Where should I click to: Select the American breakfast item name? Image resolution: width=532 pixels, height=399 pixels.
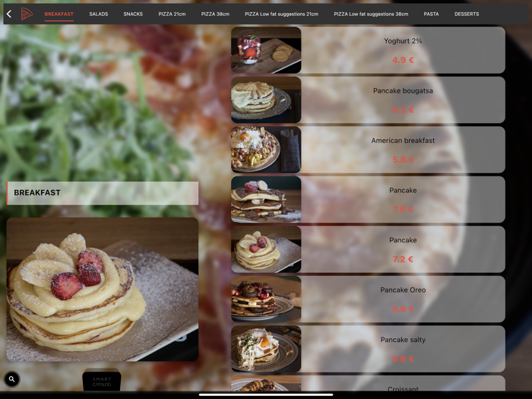(403, 141)
